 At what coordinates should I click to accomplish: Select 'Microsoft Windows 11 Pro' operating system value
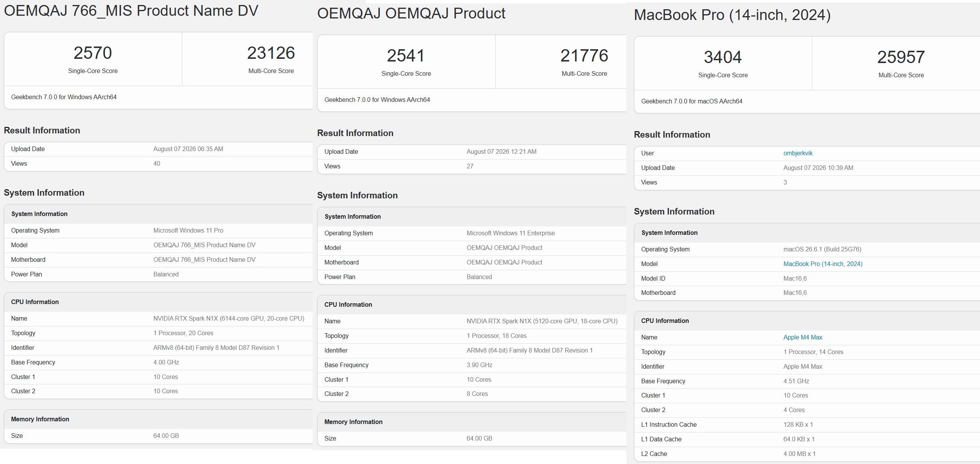(x=188, y=230)
